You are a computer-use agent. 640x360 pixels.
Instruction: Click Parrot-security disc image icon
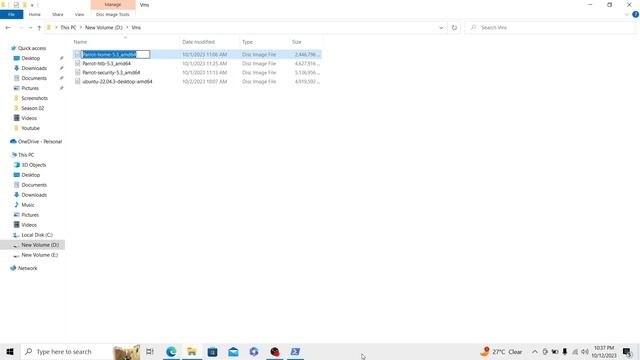pos(78,72)
